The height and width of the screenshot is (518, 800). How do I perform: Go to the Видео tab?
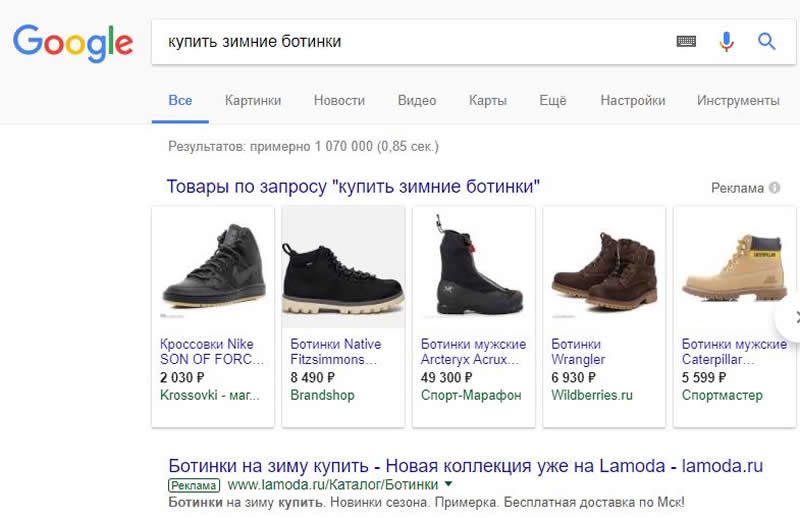point(417,101)
